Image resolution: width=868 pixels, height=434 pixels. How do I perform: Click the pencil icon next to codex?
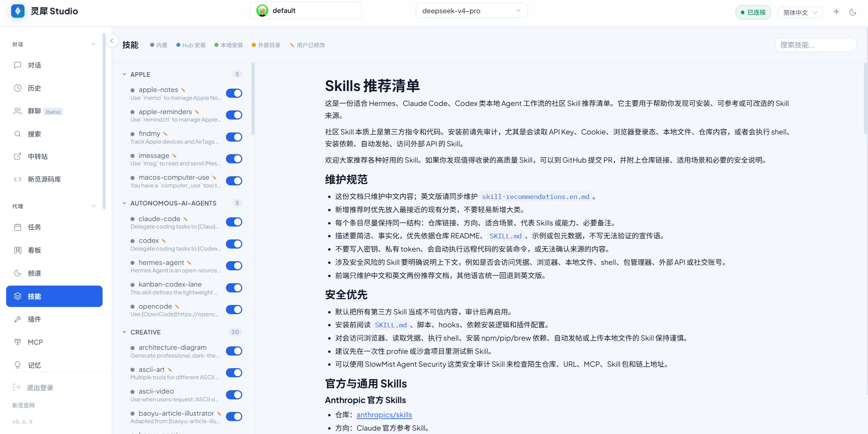pyautogui.click(x=164, y=241)
